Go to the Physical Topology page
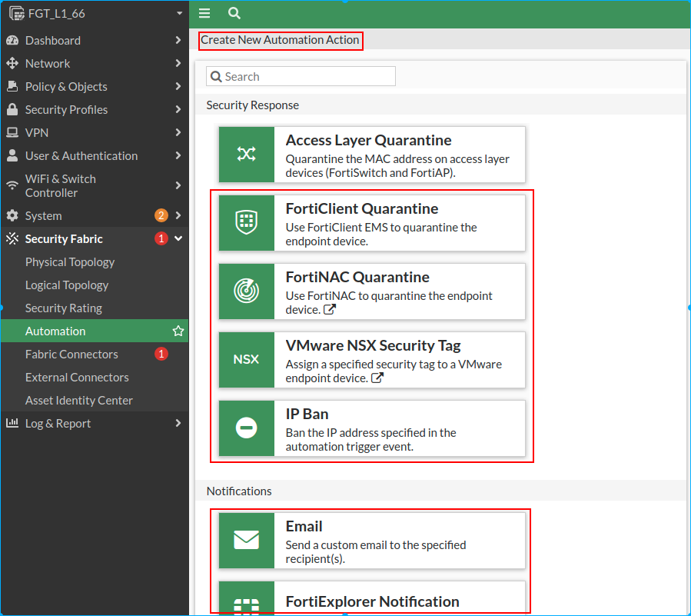This screenshot has width=691, height=616. point(70,262)
